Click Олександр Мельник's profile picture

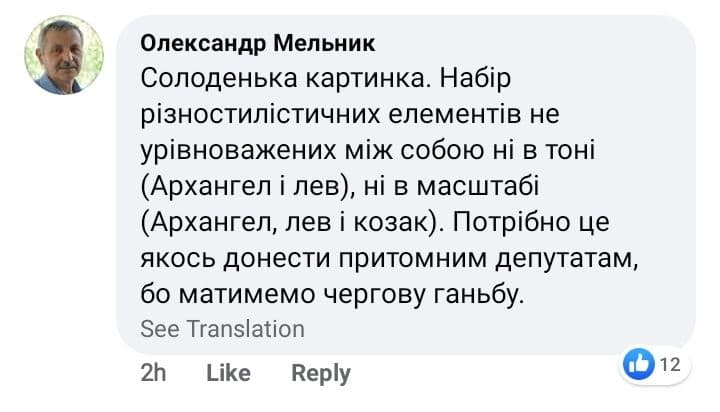pyautogui.click(x=64, y=55)
